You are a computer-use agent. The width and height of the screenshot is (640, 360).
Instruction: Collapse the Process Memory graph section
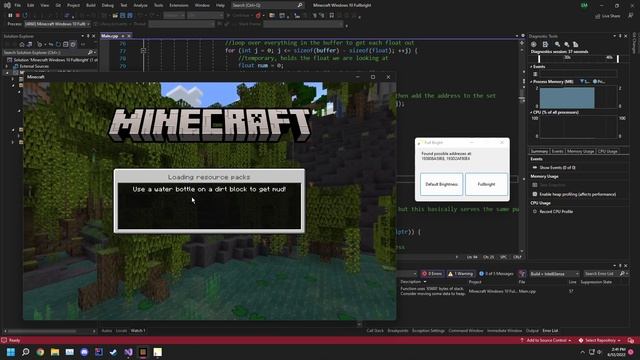pos(531,82)
